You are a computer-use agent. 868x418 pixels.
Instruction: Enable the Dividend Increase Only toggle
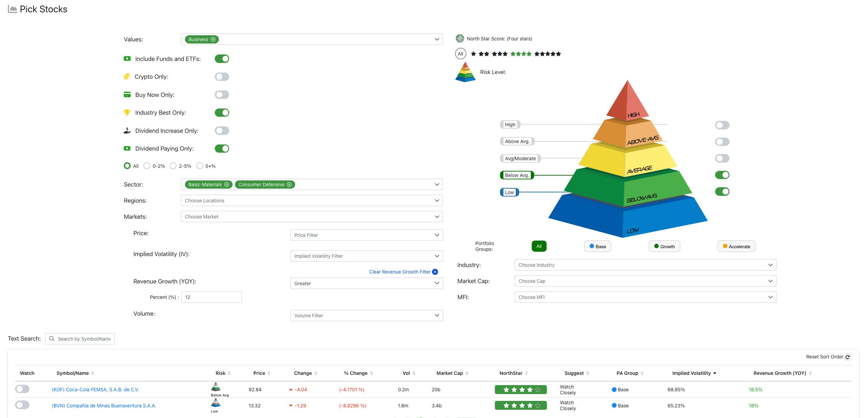pos(222,130)
